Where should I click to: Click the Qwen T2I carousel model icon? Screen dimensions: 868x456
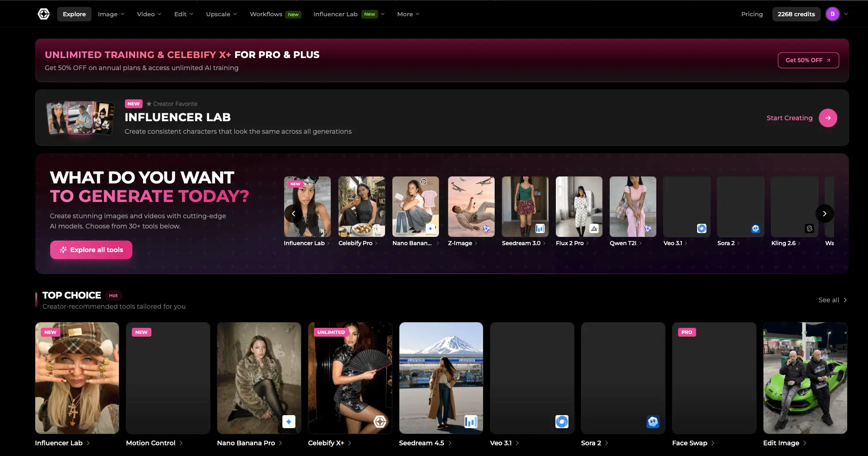pos(648,228)
